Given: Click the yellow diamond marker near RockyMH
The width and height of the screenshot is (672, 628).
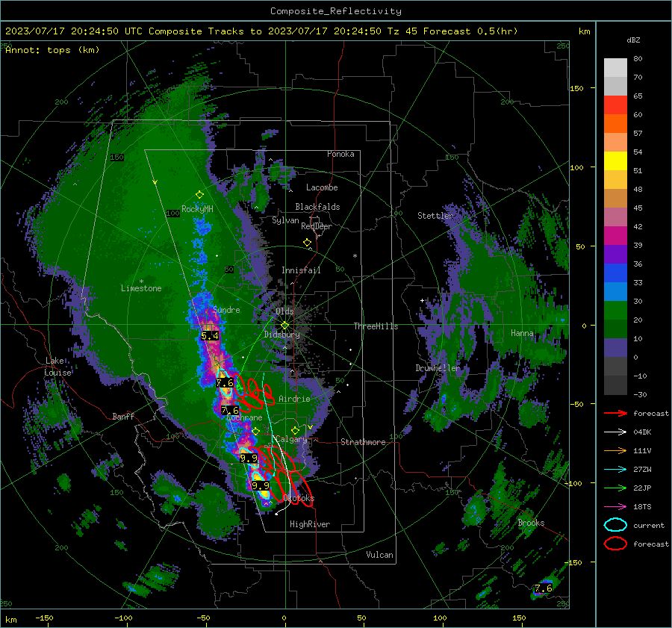Looking at the screenshot, I should tap(199, 195).
